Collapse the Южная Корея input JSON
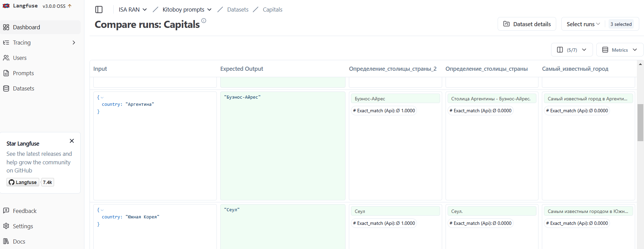The width and height of the screenshot is (644, 249). pyautogui.click(x=102, y=210)
